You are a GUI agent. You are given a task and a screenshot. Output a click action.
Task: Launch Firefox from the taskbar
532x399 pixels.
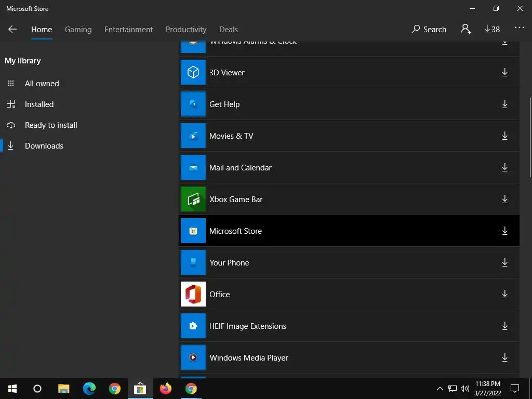(166, 389)
